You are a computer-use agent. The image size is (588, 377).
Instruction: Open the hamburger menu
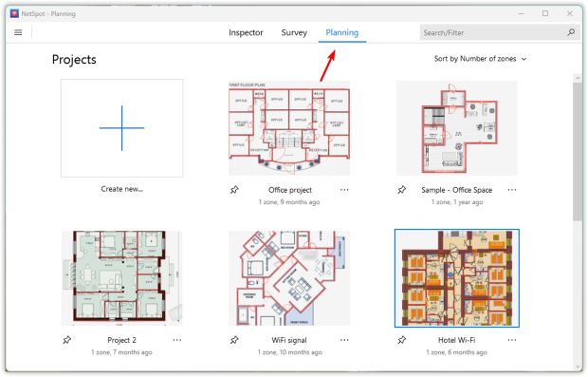(x=18, y=32)
